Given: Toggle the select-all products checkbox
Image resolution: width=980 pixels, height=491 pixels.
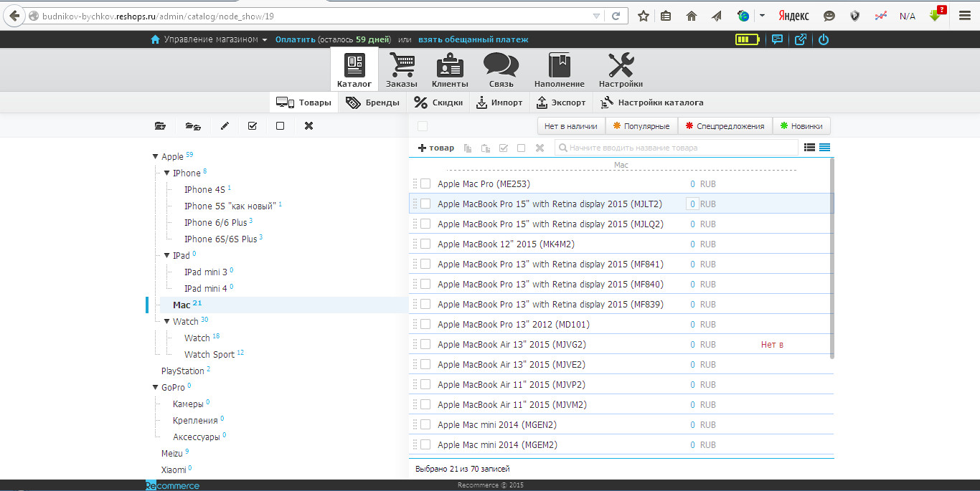Looking at the screenshot, I should [x=423, y=126].
